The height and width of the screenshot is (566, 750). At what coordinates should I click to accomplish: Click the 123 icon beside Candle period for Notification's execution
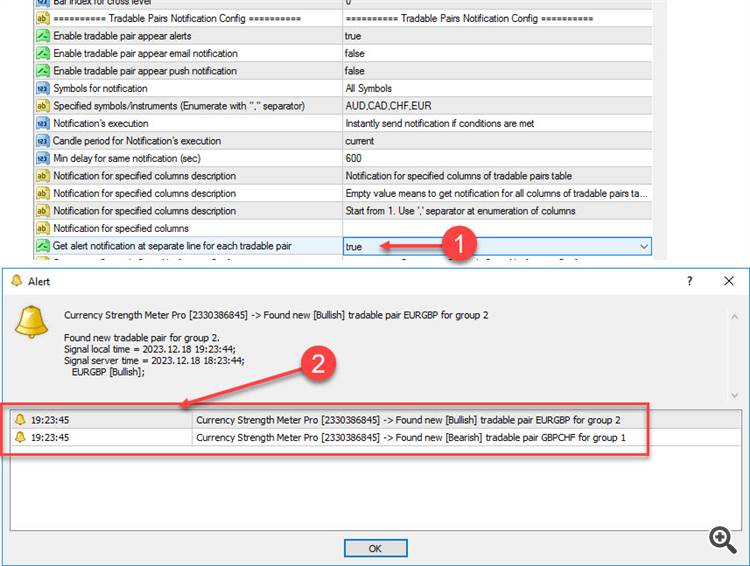point(43,141)
